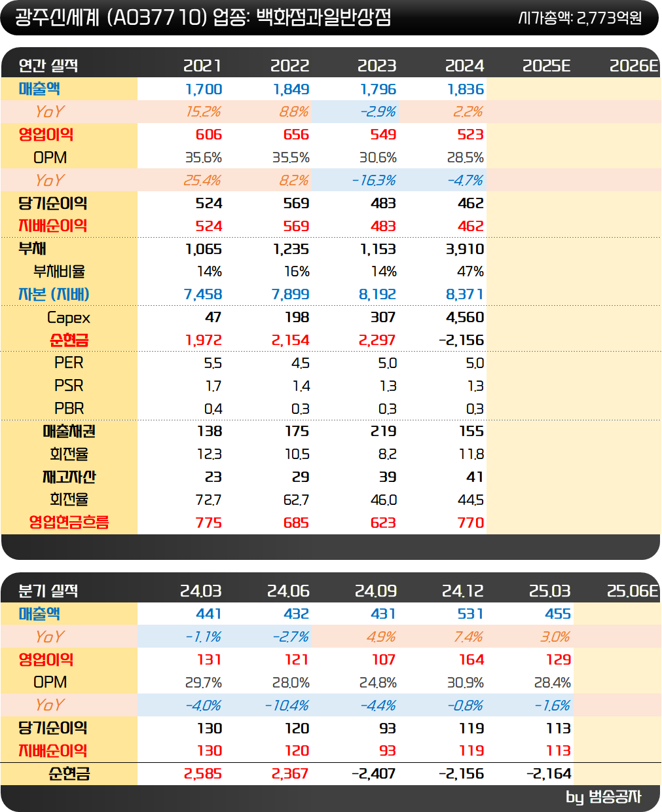Select the annual 순현금 value 2,297
This screenshot has height=812, width=662.
(377, 341)
